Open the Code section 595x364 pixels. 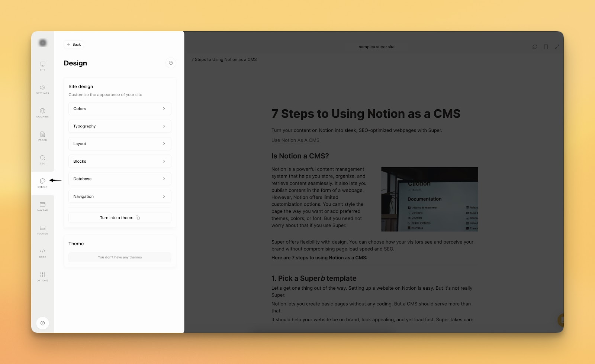tap(43, 253)
